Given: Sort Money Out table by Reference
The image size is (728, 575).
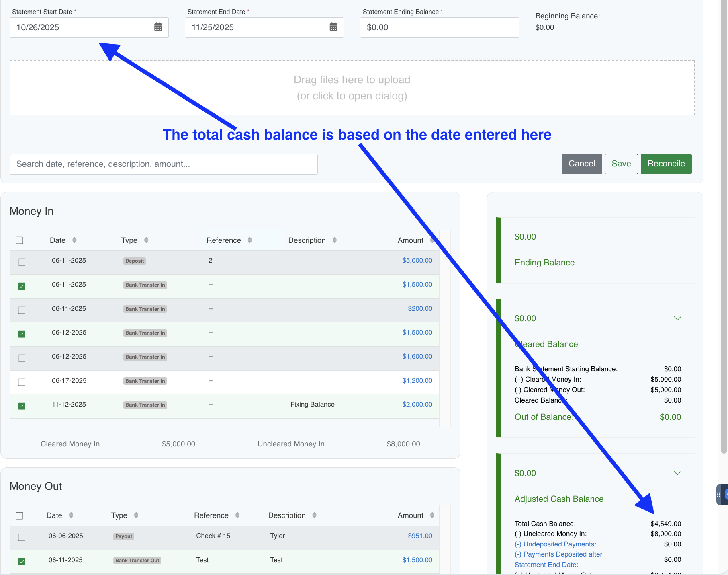Looking at the screenshot, I should click(x=237, y=515).
